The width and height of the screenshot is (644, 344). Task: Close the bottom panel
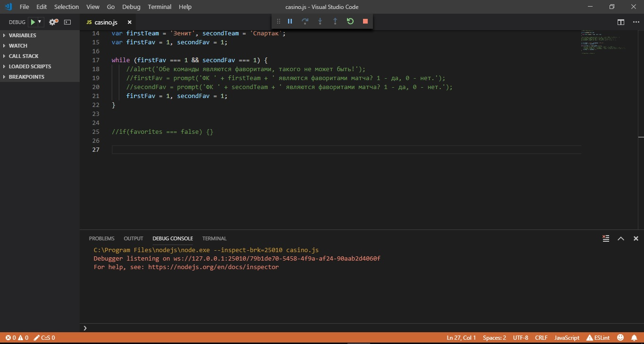636,238
